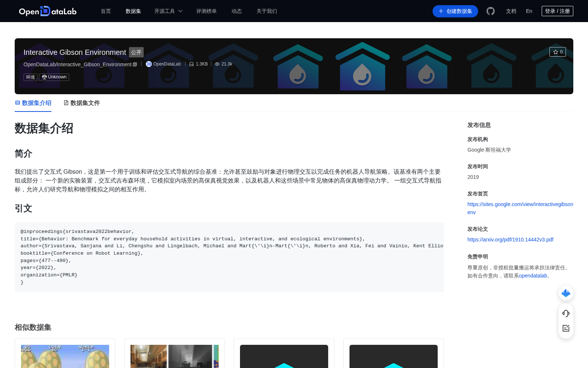
Task: Click the Unknown license tag
Action: coord(54,77)
